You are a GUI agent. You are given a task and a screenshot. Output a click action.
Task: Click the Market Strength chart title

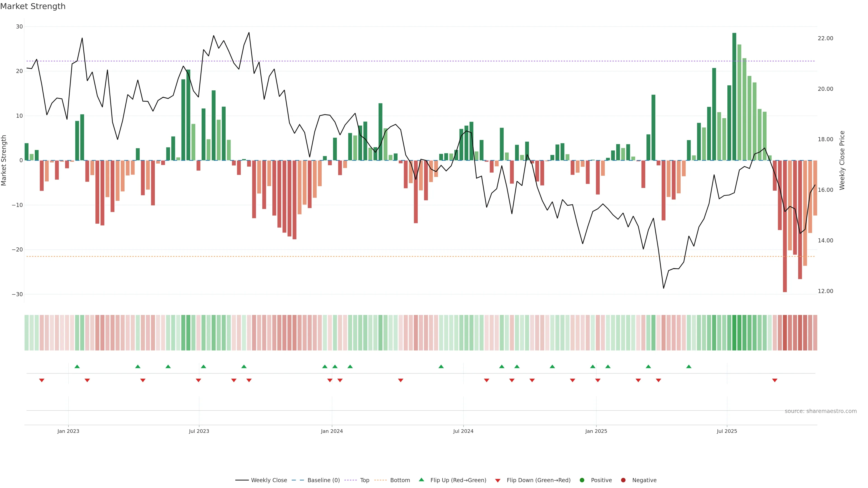33,6
